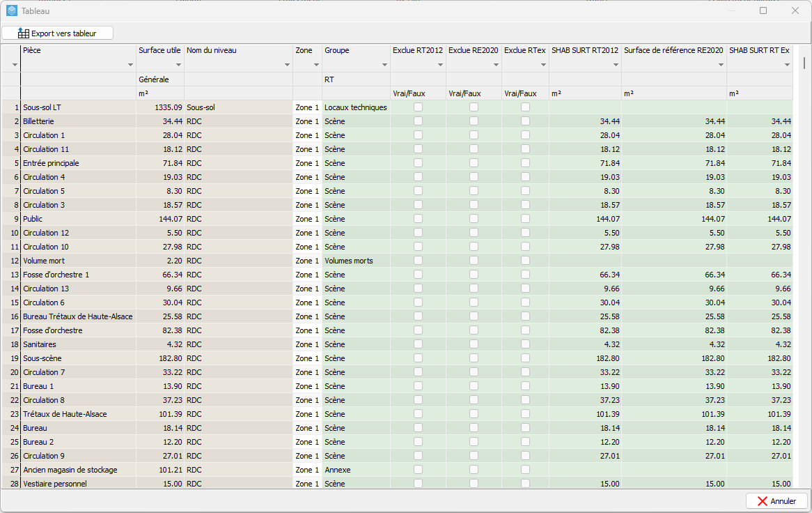
Task: Open the SHAB SURT RT2012 filter dropdown
Action: click(x=616, y=63)
